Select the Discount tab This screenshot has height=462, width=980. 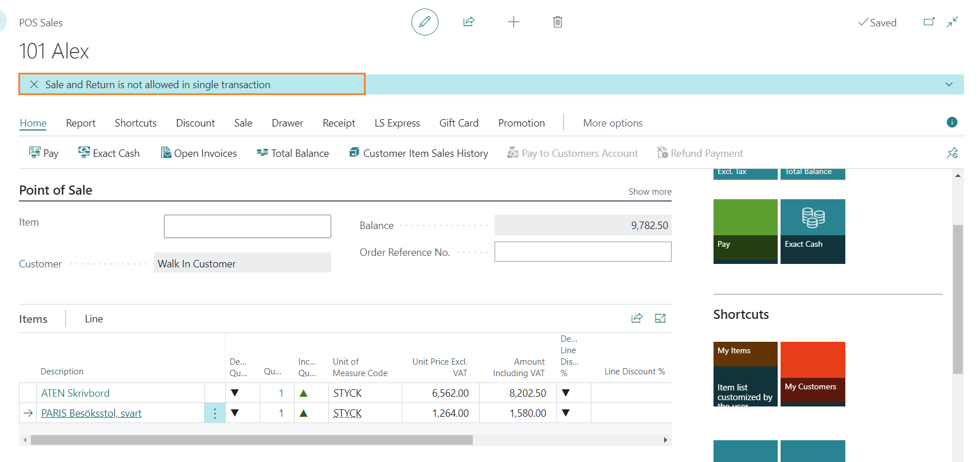(195, 123)
